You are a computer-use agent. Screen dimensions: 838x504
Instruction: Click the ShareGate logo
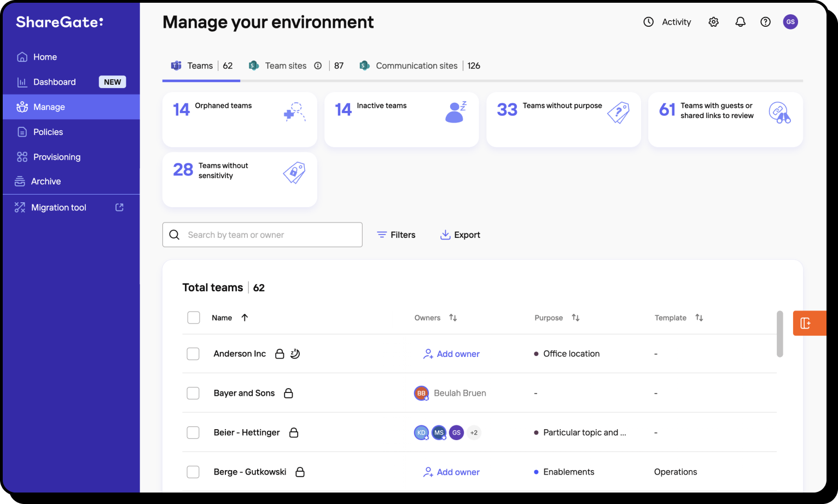[x=60, y=22]
